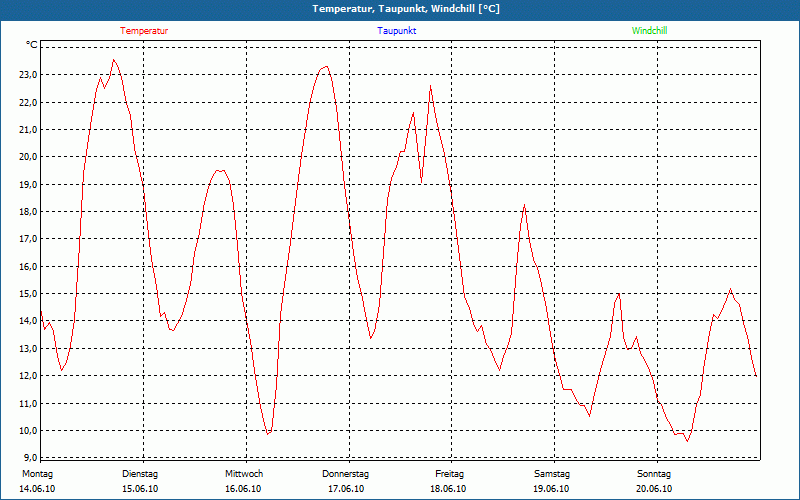Image resolution: width=800 pixels, height=500 pixels.
Task: Select the °C unit label on axis
Action: (x=32, y=45)
